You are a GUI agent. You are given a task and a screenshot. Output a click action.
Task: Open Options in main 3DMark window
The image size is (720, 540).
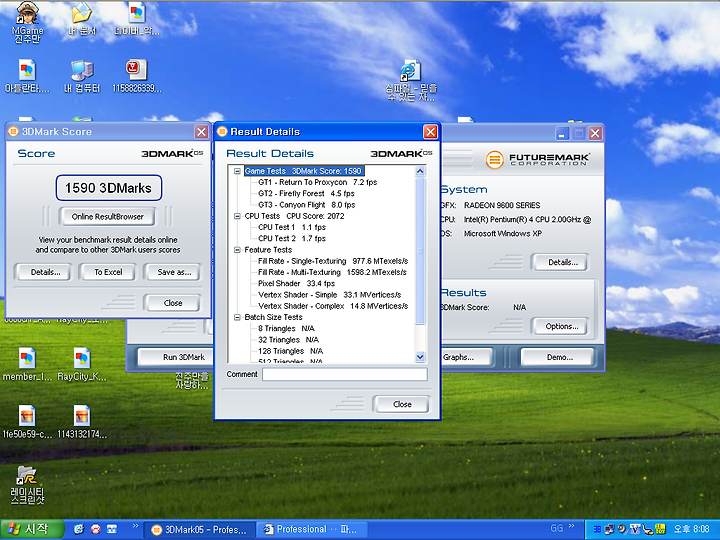pos(560,326)
